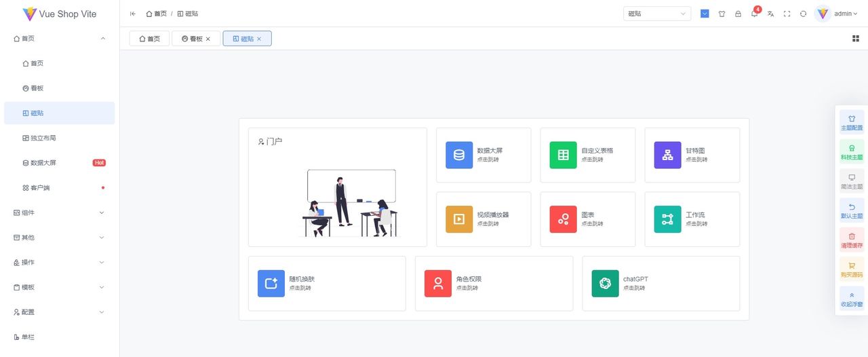
Task: Click the 自定义表格 table tile icon
Action: [564, 155]
